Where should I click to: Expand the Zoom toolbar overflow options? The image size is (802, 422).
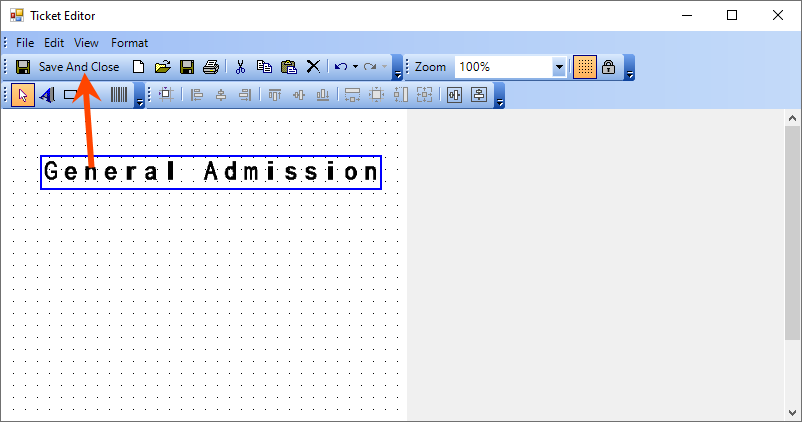(x=629, y=72)
